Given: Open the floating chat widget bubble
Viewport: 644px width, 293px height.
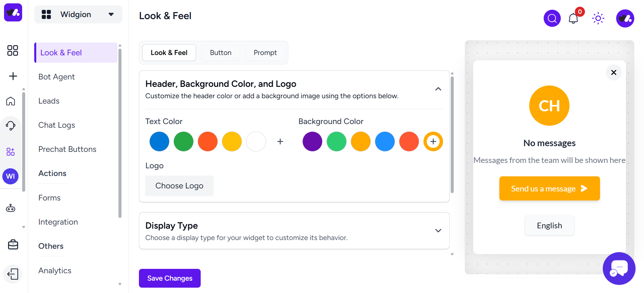Looking at the screenshot, I should coord(619,268).
